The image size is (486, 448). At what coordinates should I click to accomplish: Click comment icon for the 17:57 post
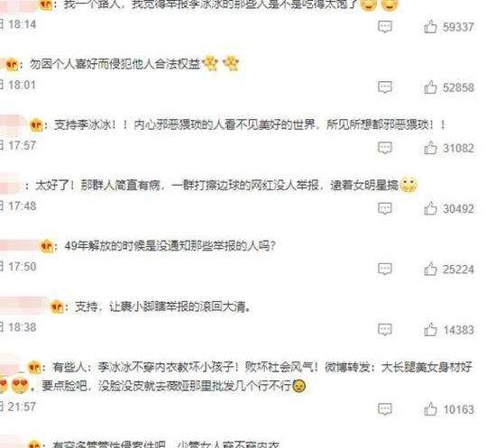tap(385, 148)
